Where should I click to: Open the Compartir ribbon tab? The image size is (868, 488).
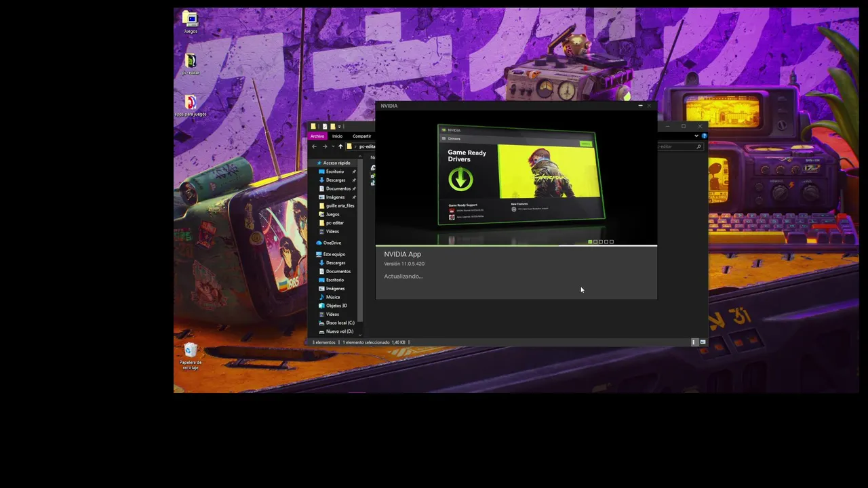361,136
